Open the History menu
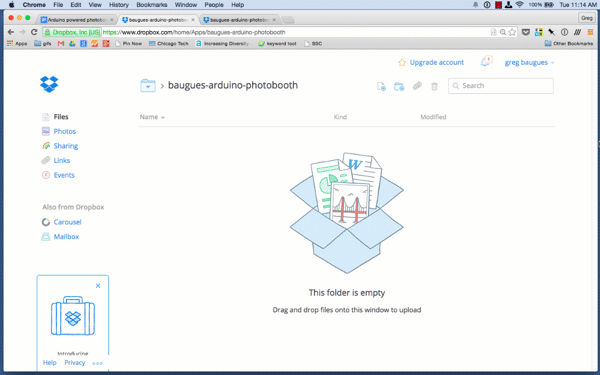Viewport: 600px width, 375px height. pos(119,5)
